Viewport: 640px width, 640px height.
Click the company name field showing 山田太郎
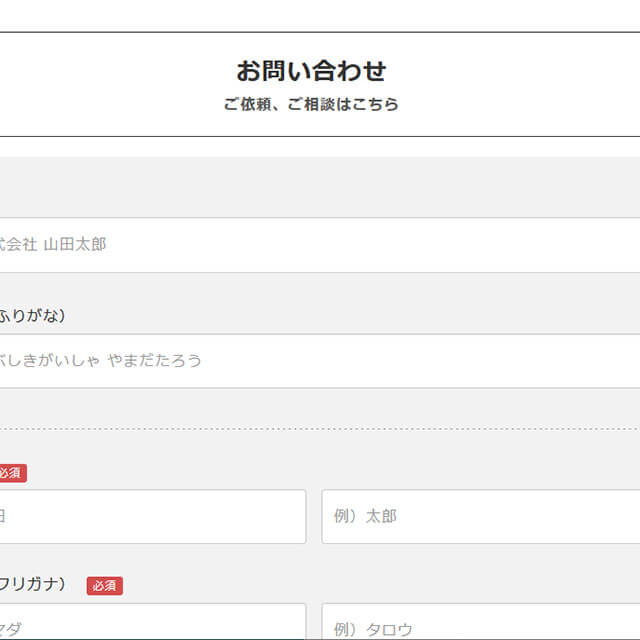coord(320,245)
